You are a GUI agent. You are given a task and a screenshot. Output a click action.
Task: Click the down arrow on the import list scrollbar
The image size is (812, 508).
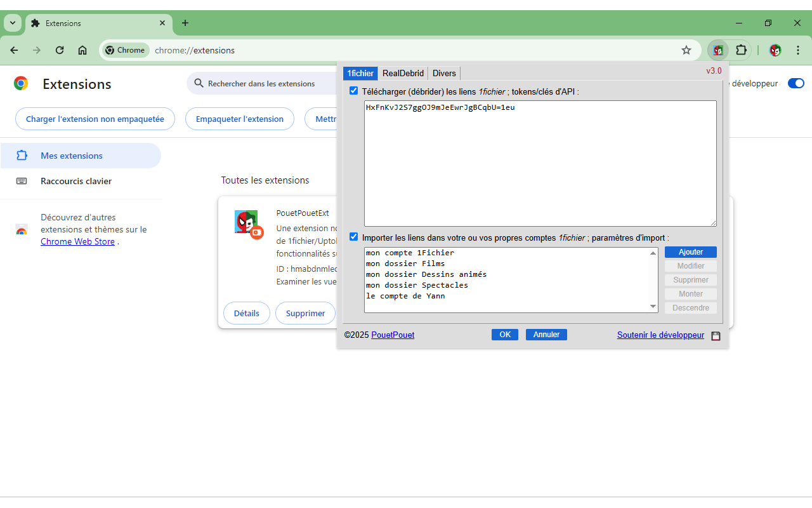coord(653,305)
